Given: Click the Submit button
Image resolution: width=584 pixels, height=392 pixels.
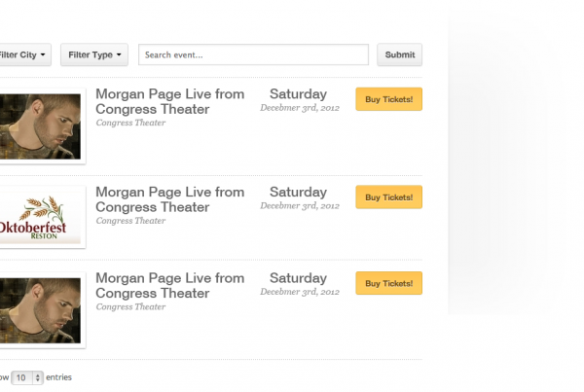Looking at the screenshot, I should click(400, 54).
